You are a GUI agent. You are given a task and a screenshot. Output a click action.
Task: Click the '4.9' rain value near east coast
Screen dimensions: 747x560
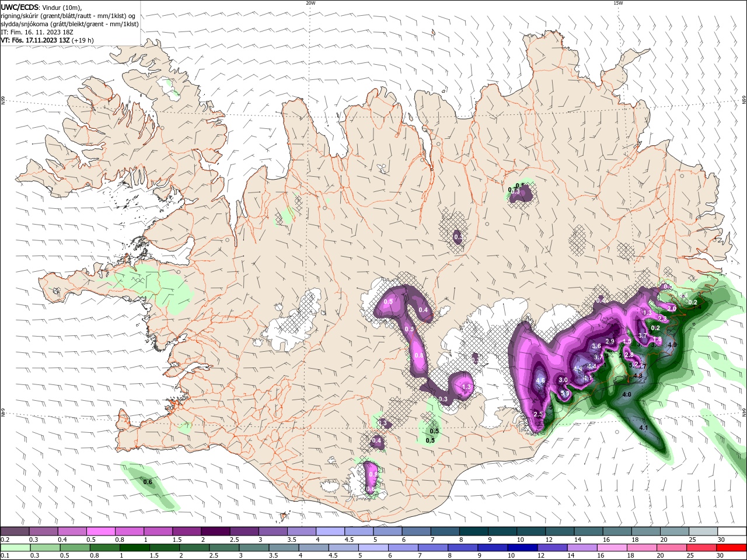(x=672, y=345)
